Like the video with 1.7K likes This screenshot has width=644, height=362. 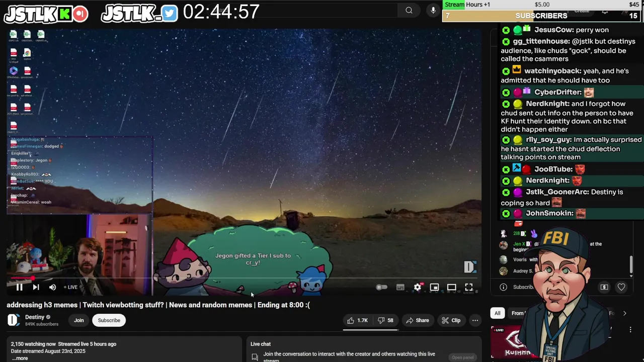point(358,320)
